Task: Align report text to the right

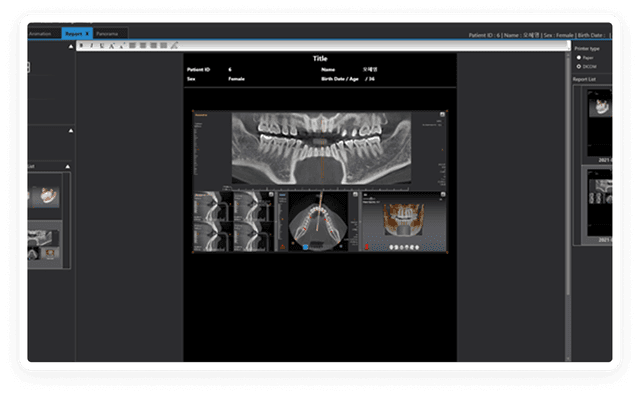Action: (x=153, y=45)
